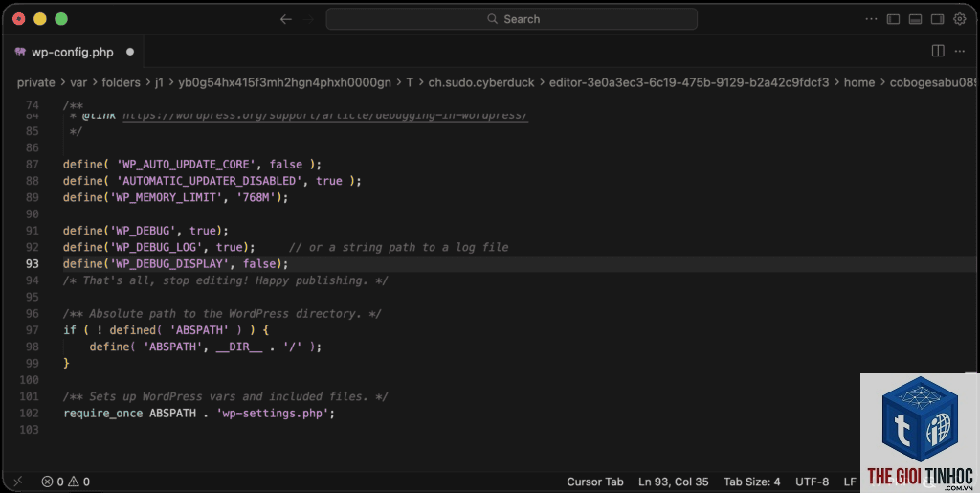Click the '768M' value string
The image size is (980, 493).
click(x=256, y=197)
